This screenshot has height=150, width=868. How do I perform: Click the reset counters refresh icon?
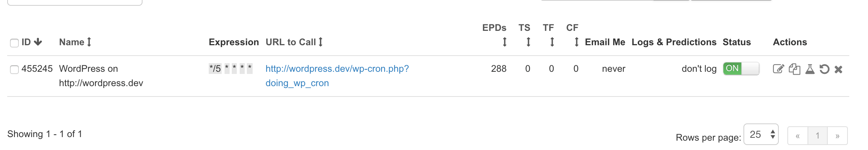[x=824, y=69]
